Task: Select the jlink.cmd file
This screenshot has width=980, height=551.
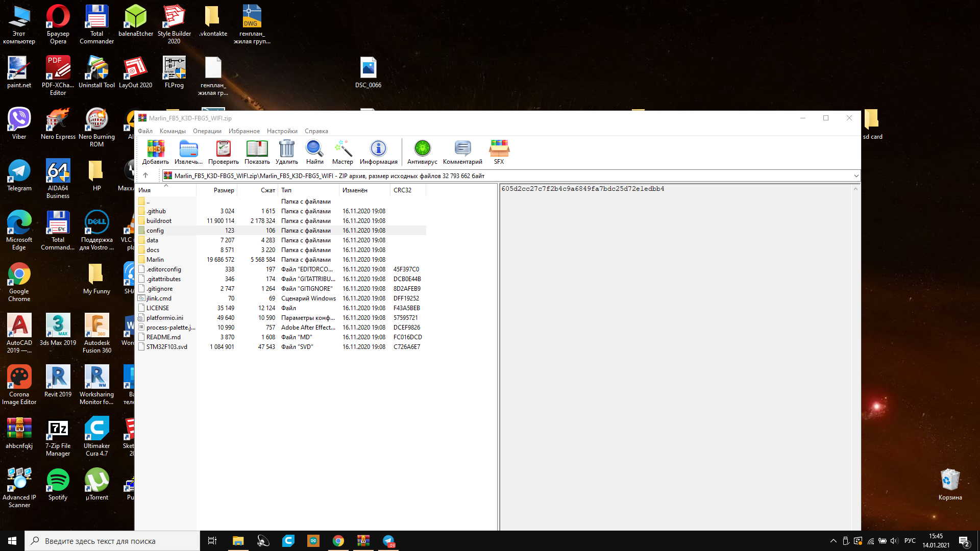Action: coord(281,298)
